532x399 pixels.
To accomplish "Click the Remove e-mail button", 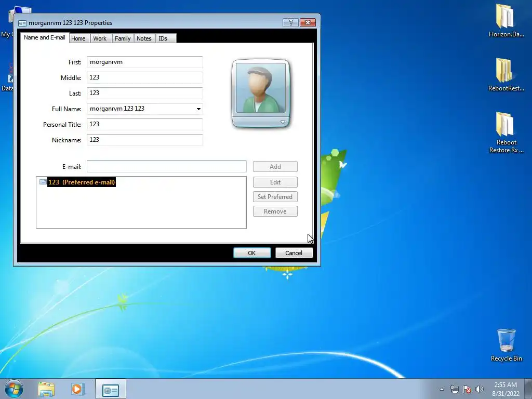I will [x=275, y=211].
